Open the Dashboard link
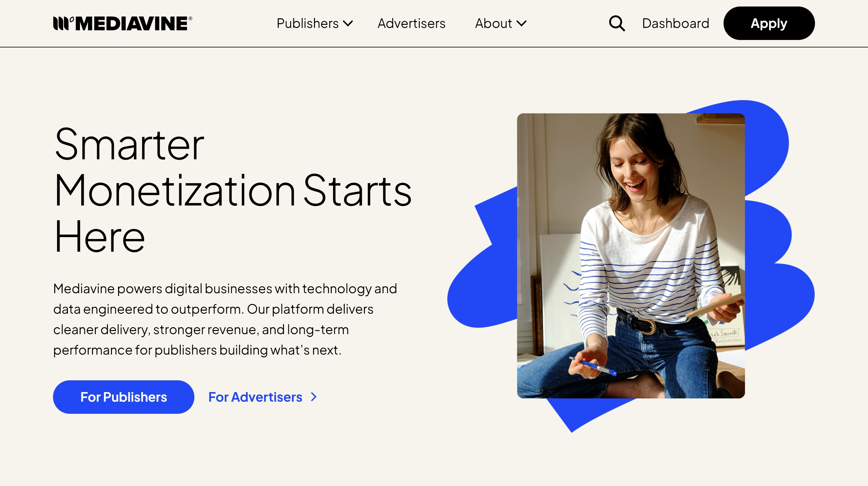Screen dimensions: 868x486 [x=675, y=23]
